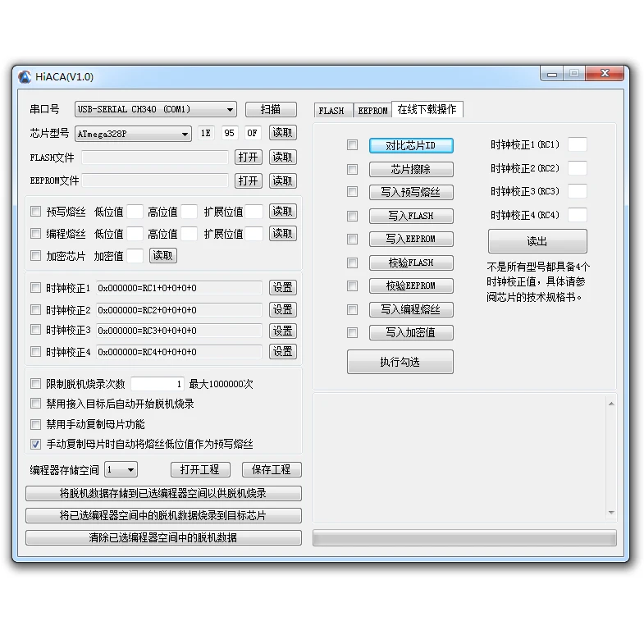Enable the 预写熔丝 checkbox
This screenshot has height=644, width=644.
pos(36,211)
